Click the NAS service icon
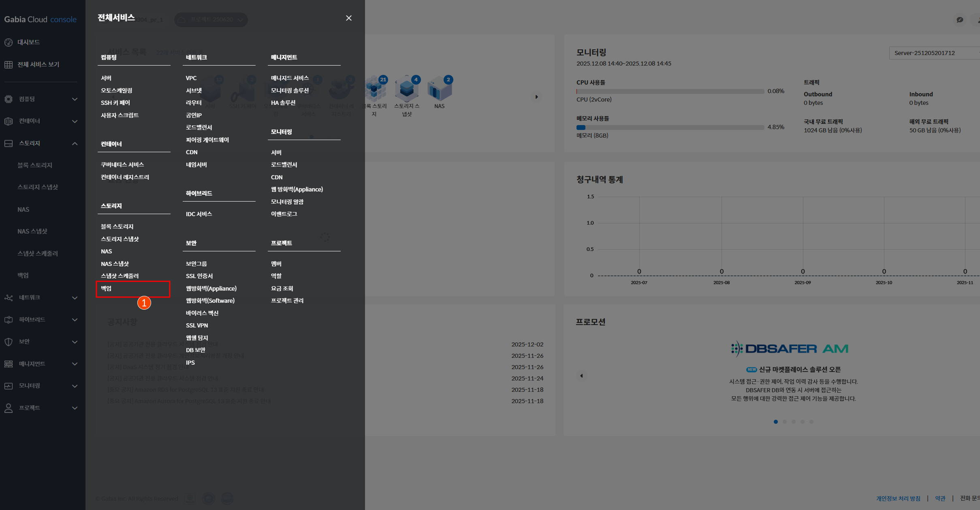This screenshot has height=510, width=980. pyautogui.click(x=439, y=89)
